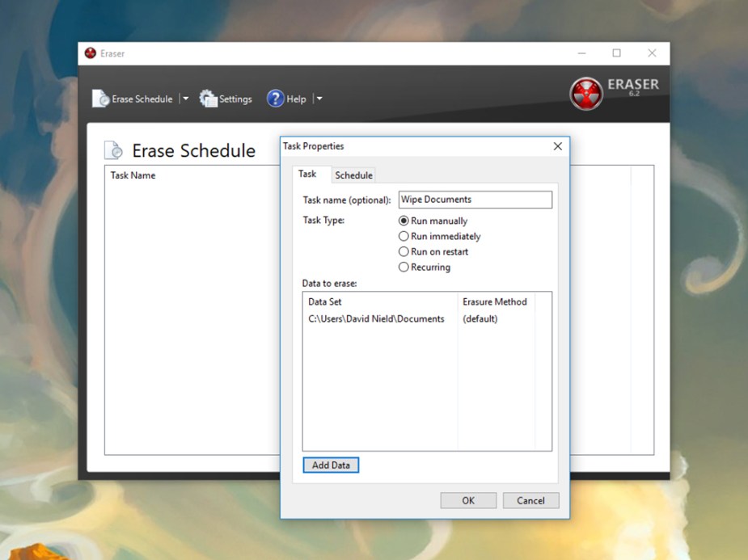748x560 pixels.
Task: Click the Erase Schedule toolbar icon
Action: click(100, 99)
